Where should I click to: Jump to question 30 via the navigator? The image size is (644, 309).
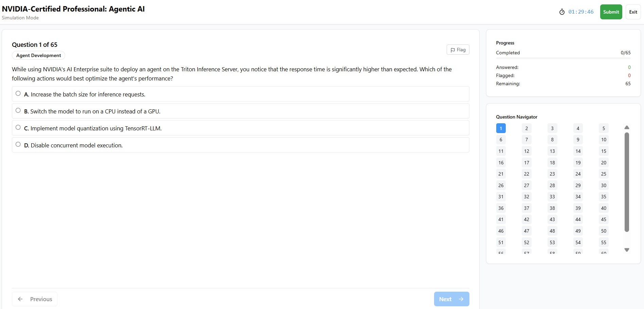604,185
